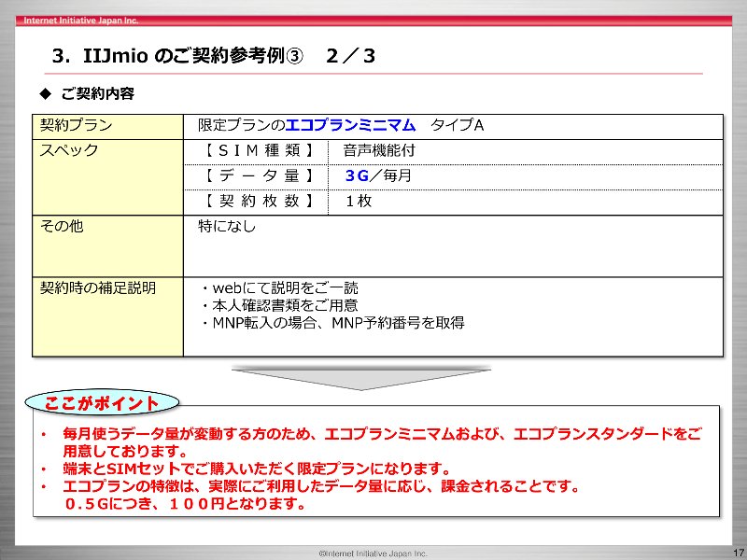Click the '0.5Gにつき、100円となります。' line
Viewport: 747px width, 560px height.
coord(185,503)
